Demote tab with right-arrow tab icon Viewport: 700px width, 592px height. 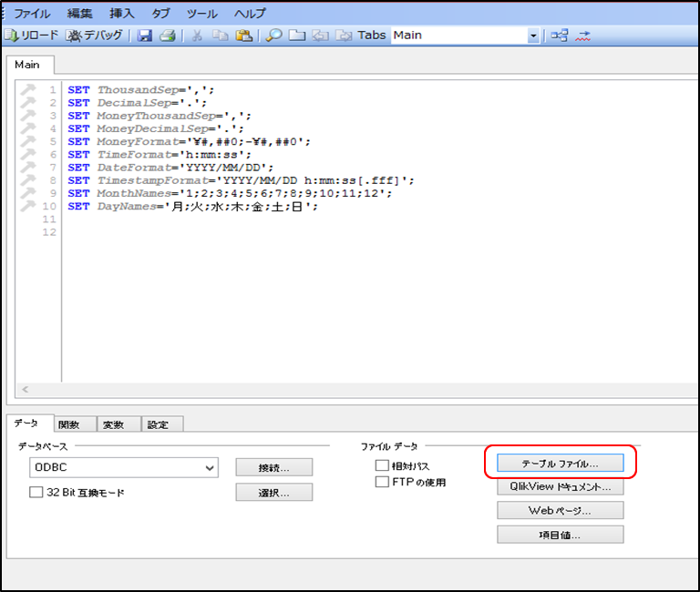344,36
